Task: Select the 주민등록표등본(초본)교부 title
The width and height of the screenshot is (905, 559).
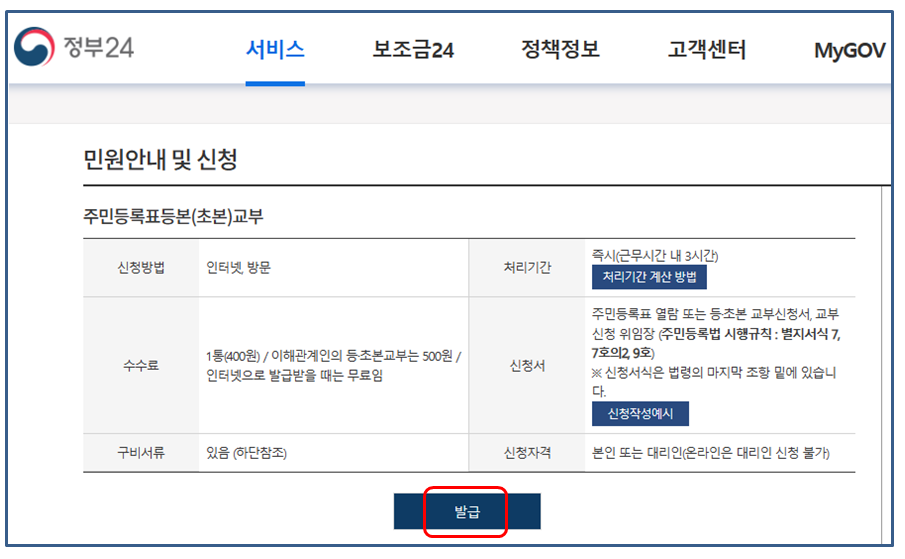Action: pyautogui.click(x=173, y=216)
